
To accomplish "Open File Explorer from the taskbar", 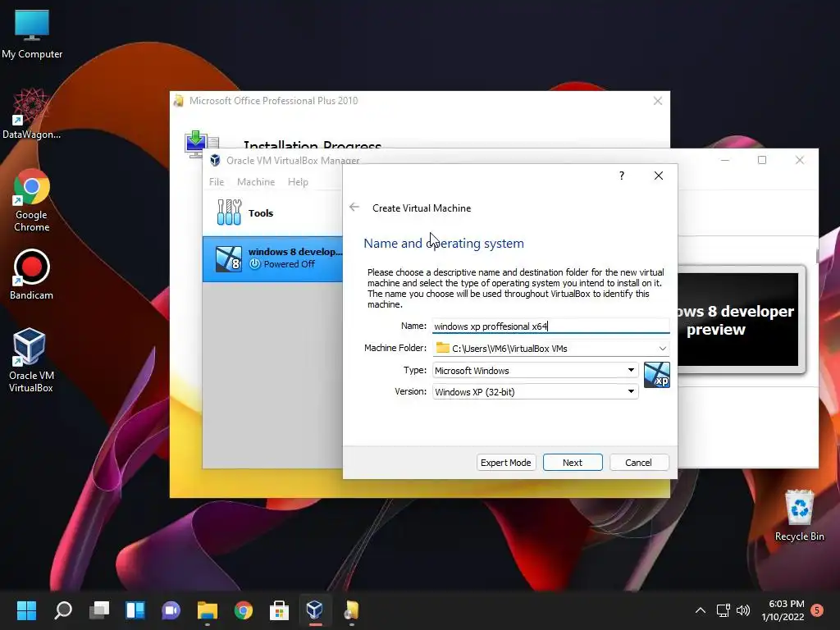I will click(x=208, y=610).
